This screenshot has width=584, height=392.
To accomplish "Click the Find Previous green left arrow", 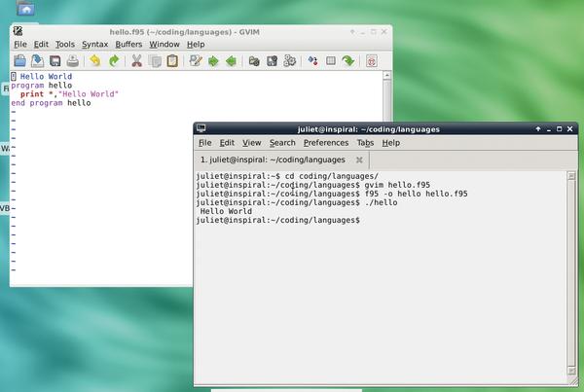I will [231, 60].
